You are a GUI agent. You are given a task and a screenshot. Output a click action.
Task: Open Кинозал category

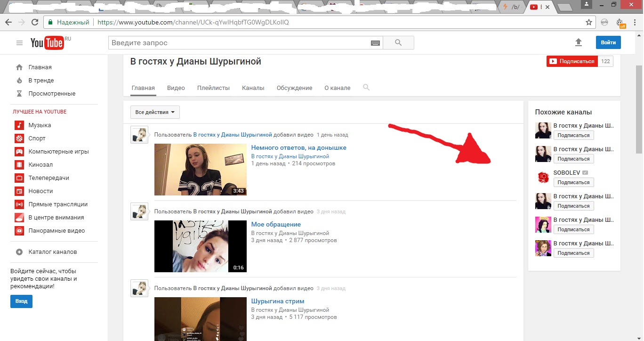(40, 165)
